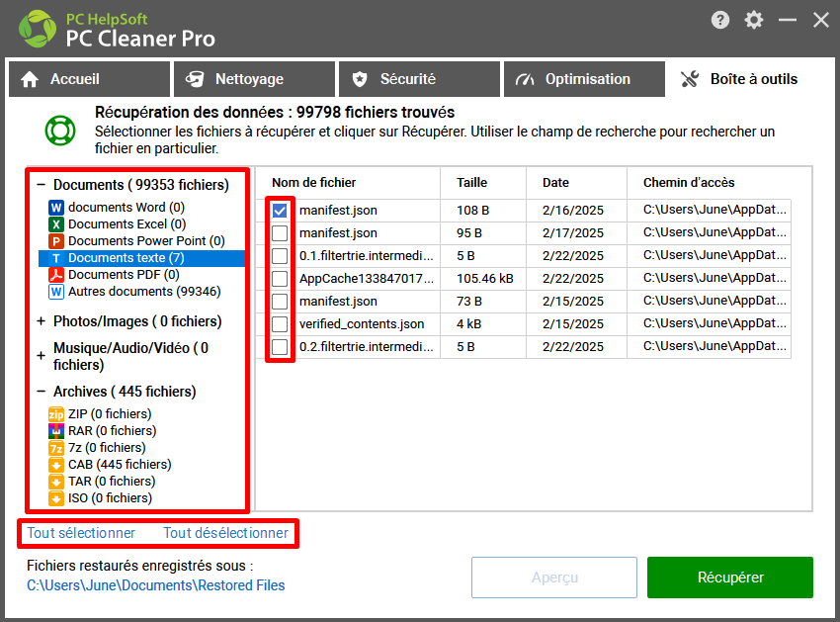Screen dimensions: 840x622
Task: Click the text icon beside Documents texte
Action: click(x=56, y=258)
